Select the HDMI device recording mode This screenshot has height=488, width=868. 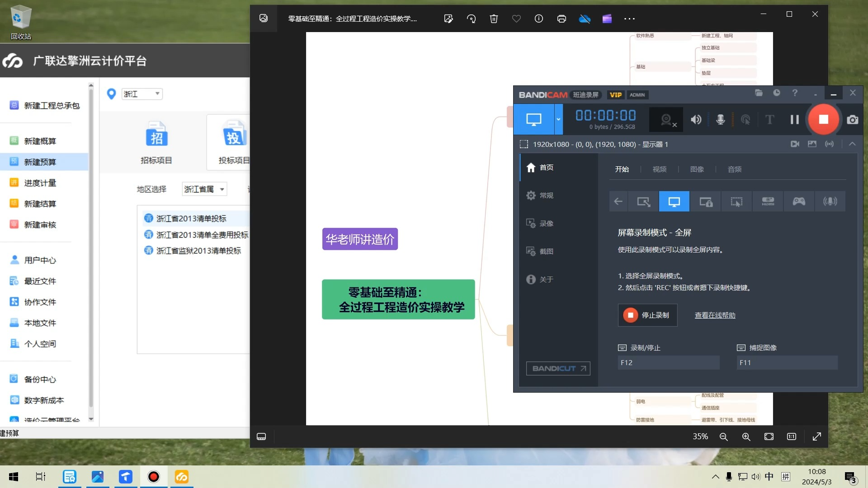tap(768, 202)
